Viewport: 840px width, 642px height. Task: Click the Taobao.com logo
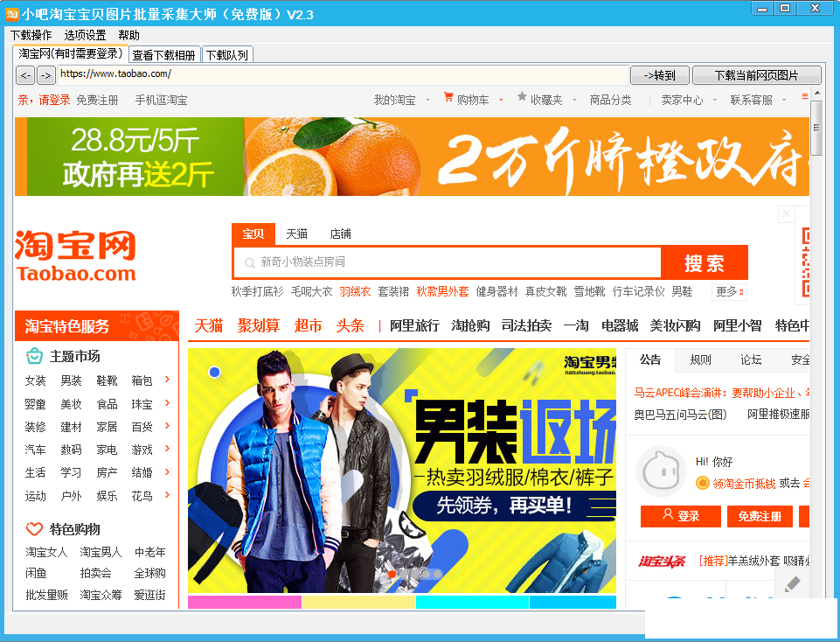pos(76,256)
